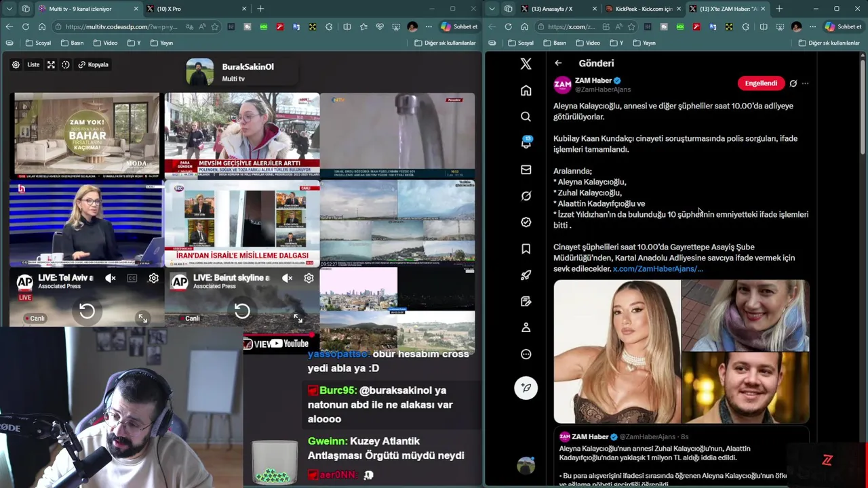Open browser menu dots in Multi tv window
This screenshot has width=868, height=488.
pos(429,26)
